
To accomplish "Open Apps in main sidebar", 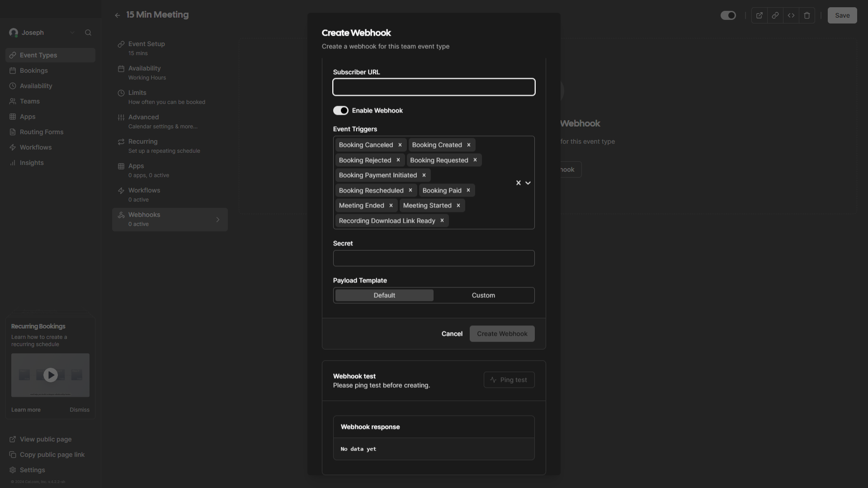I will (50, 117).
